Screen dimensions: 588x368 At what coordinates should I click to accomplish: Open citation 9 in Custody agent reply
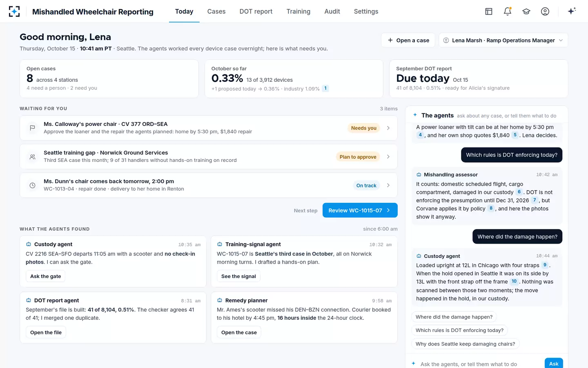point(545,265)
